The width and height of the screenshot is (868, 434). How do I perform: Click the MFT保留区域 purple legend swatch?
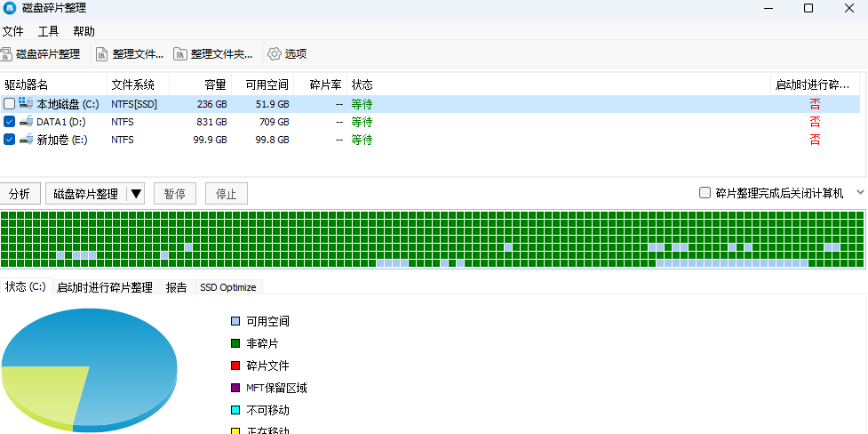click(x=235, y=388)
